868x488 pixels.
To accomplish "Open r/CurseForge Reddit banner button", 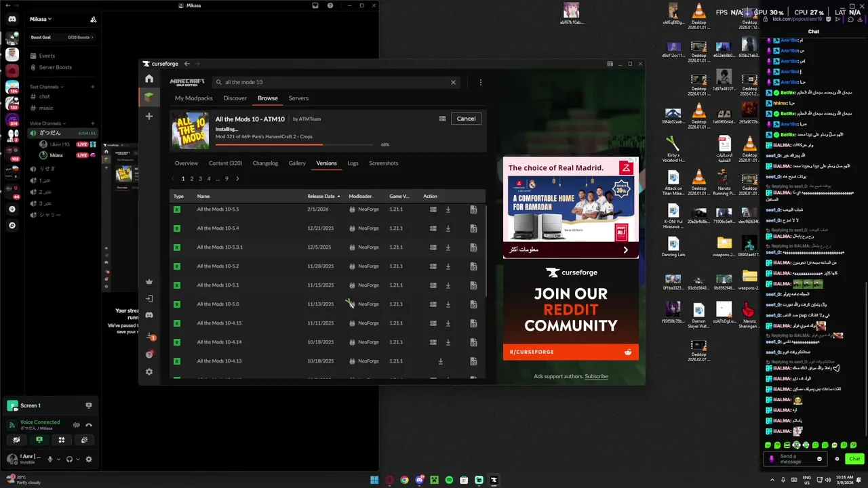I will click(x=571, y=352).
